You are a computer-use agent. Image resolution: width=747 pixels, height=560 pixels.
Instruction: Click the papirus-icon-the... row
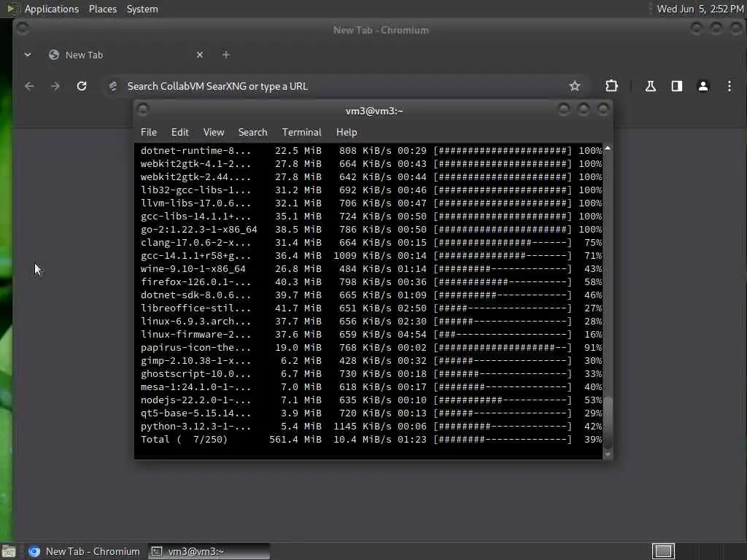[371, 348]
